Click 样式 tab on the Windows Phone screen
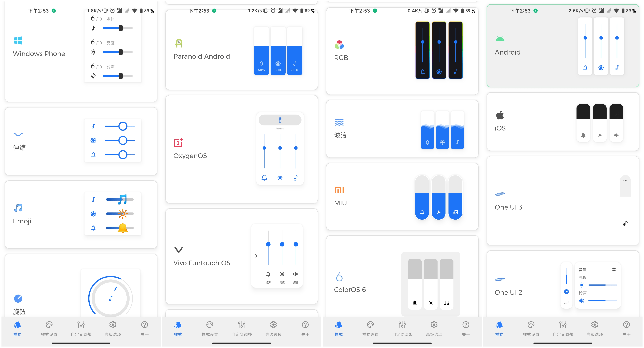Screen dimensions: 644x348 pyautogui.click(x=17, y=329)
